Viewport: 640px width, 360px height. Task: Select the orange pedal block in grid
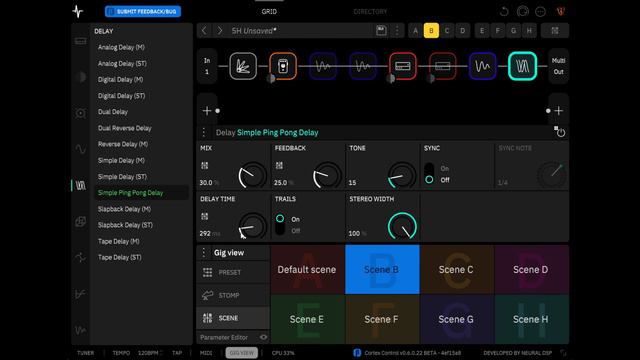click(x=283, y=66)
